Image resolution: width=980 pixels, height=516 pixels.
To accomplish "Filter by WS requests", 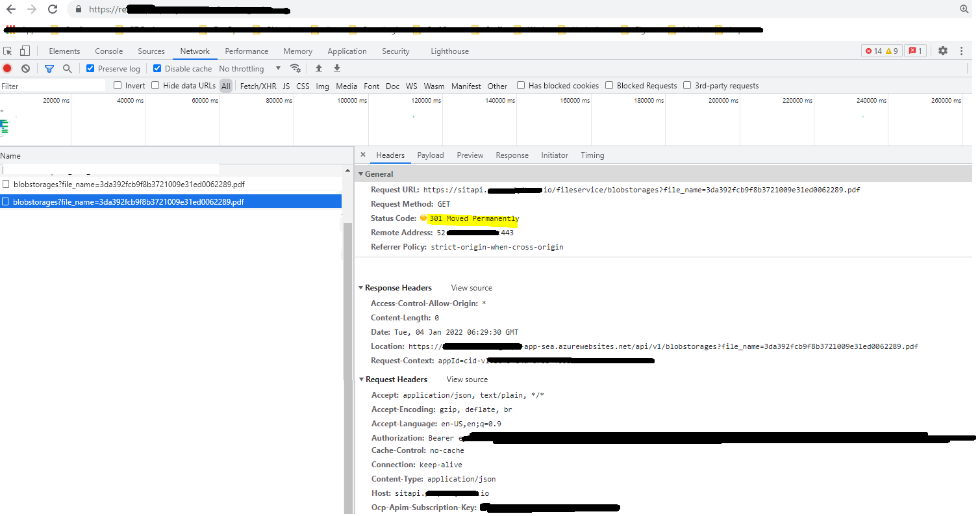I will 411,86.
